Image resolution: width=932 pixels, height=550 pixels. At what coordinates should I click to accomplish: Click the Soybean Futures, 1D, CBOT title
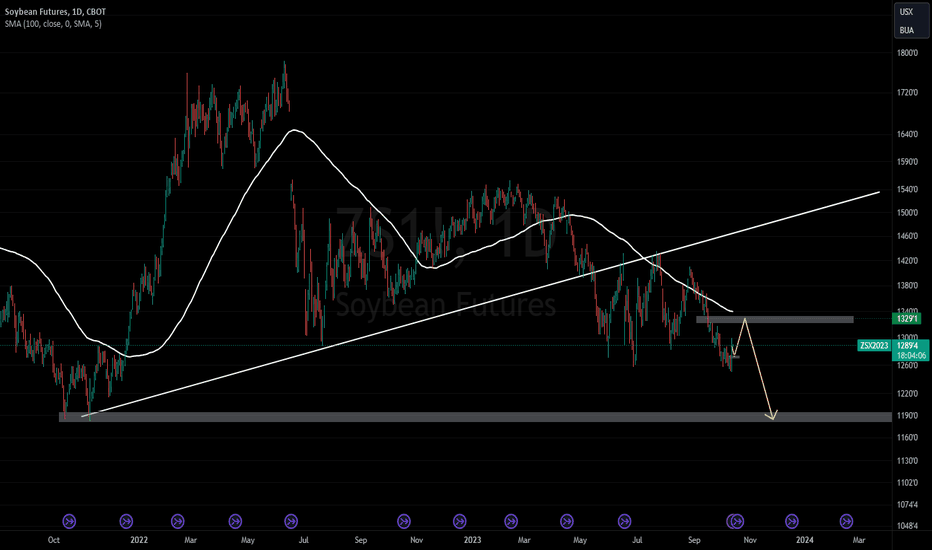pyautogui.click(x=55, y=12)
